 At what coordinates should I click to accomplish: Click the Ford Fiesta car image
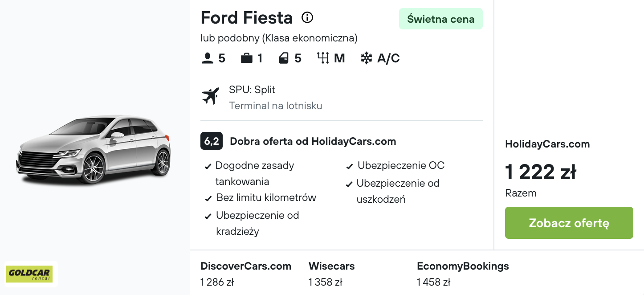(x=94, y=149)
